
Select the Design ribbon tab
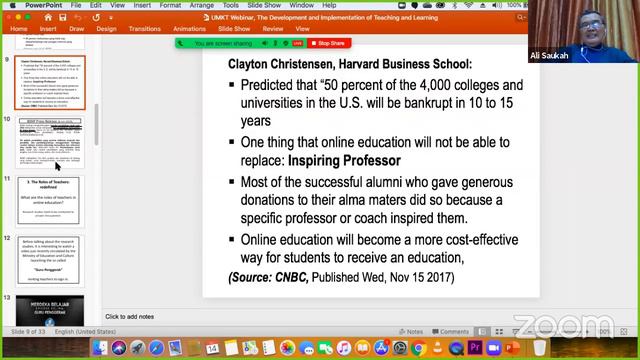(106, 29)
